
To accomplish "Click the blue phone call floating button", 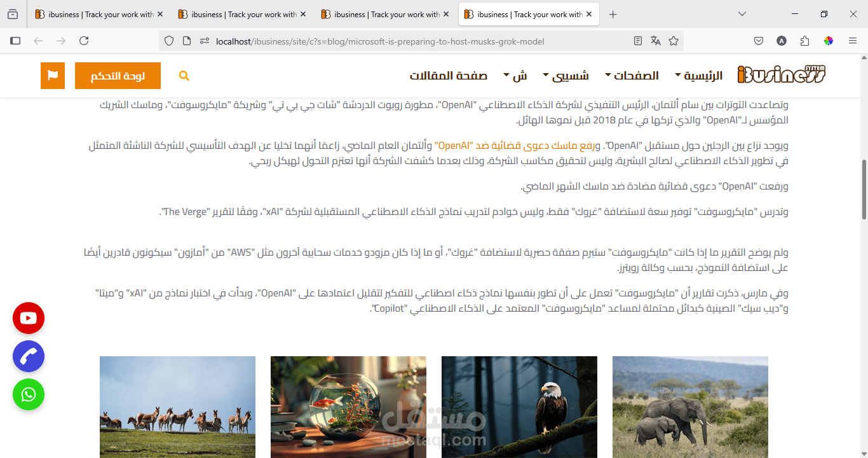I will pyautogui.click(x=29, y=356).
